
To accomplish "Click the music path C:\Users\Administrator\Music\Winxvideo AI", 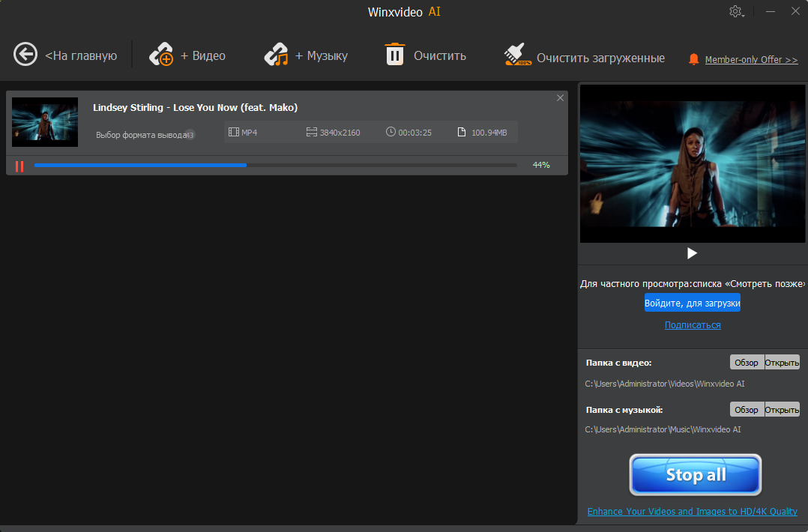I will [x=663, y=429].
